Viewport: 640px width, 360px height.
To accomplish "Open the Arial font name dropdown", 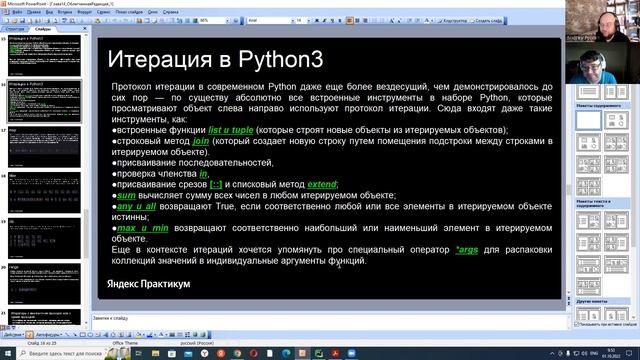I will click(x=293, y=20).
